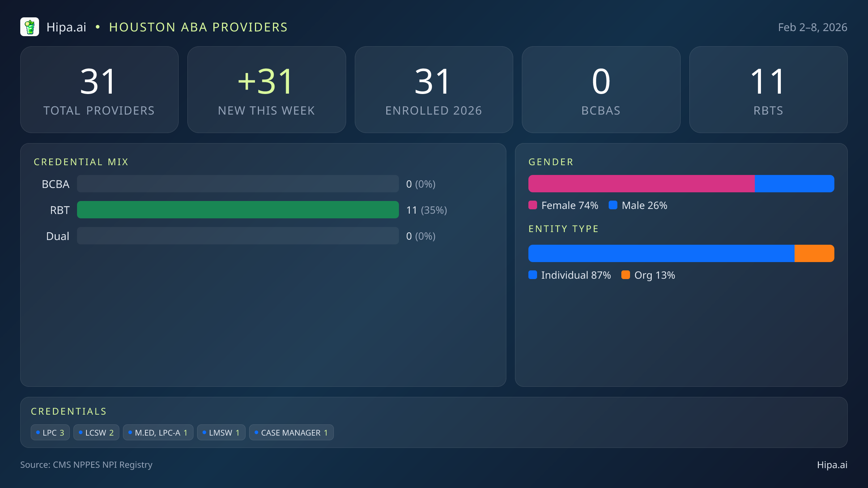Collapse the Credentials section

(x=69, y=411)
